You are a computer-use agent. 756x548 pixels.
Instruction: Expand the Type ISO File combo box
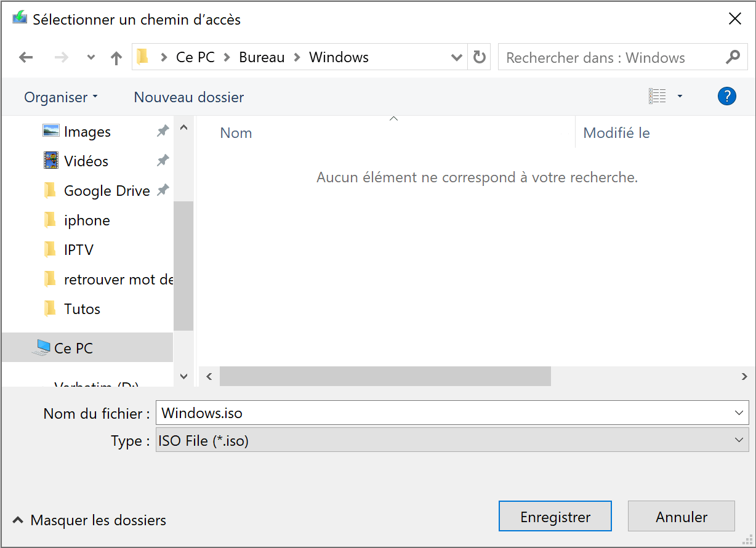point(739,440)
